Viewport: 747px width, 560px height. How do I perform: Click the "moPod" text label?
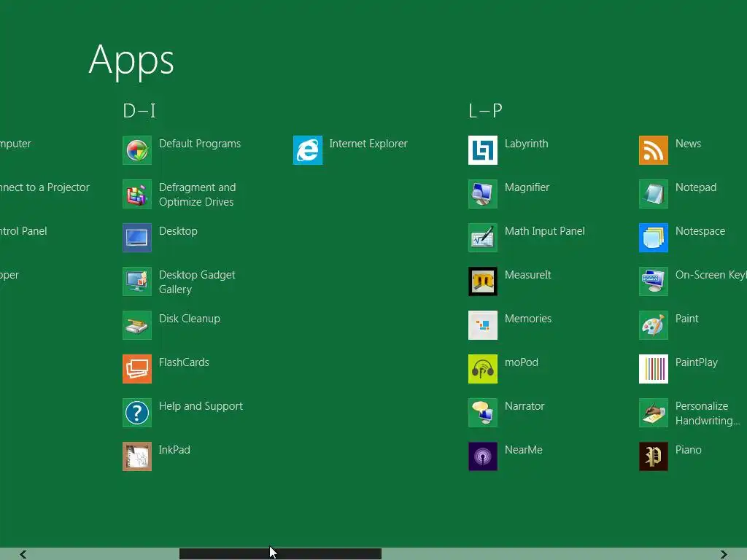click(521, 362)
